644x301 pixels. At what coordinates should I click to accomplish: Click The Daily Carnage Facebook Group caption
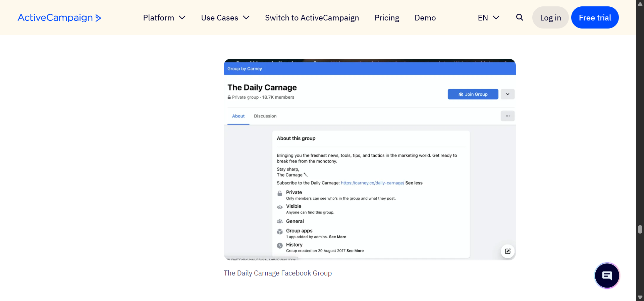click(x=278, y=273)
